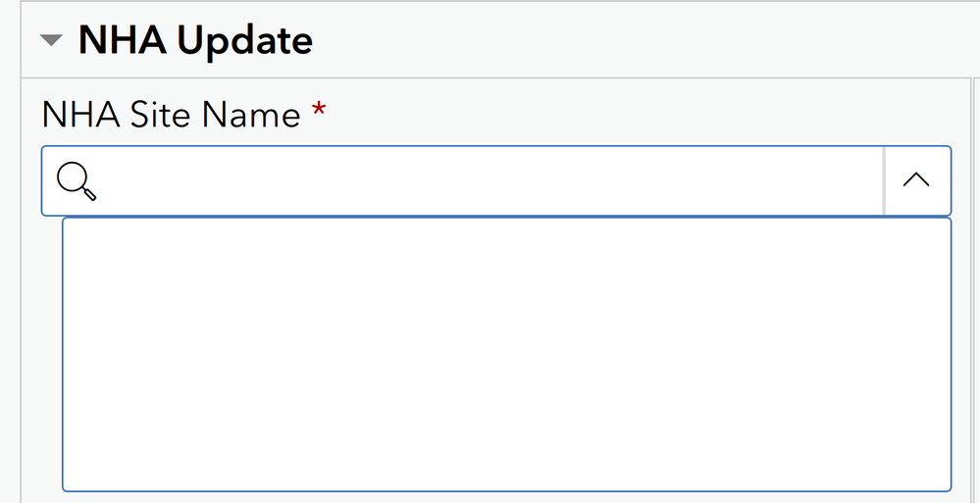Click the header bar right of NHA Update title

pos(638,41)
